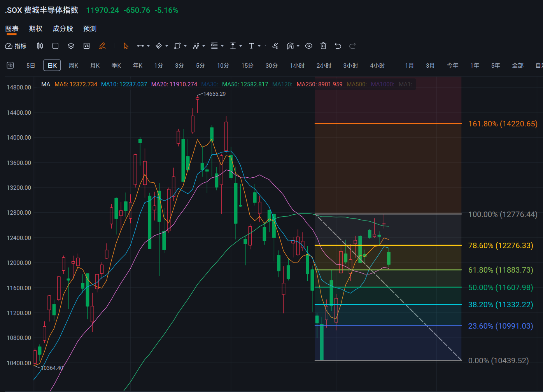Select the 季K quarterly period
Viewport: 543px width, 392px height.
coord(116,65)
